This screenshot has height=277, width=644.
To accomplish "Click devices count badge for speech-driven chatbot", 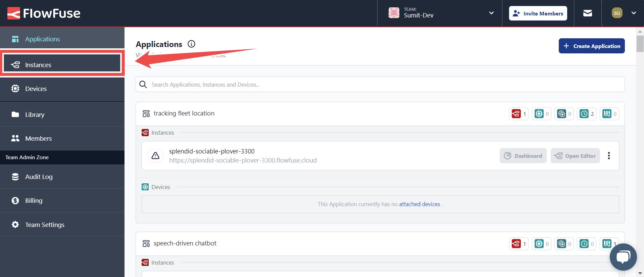I will tap(541, 244).
